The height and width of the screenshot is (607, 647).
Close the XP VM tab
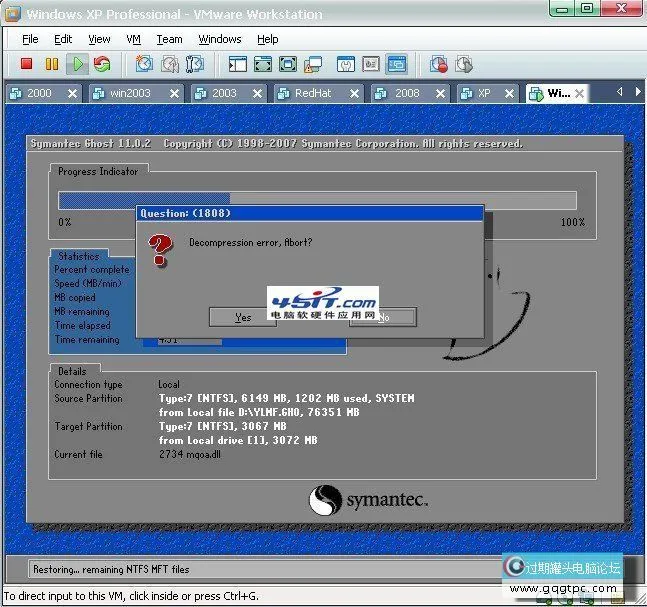click(510, 94)
